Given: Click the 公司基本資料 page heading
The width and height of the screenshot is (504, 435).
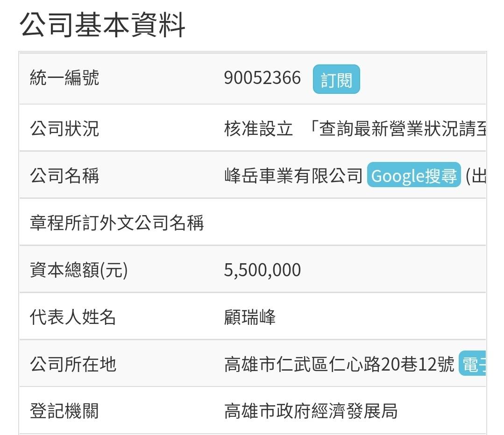Looking at the screenshot, I should (102, 25).
